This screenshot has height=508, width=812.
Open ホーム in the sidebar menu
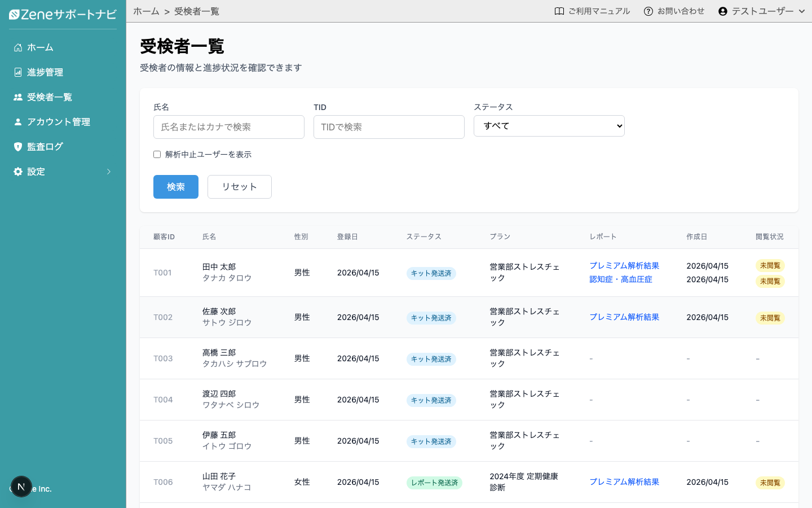pyautogui.click(x=63, y=47)
